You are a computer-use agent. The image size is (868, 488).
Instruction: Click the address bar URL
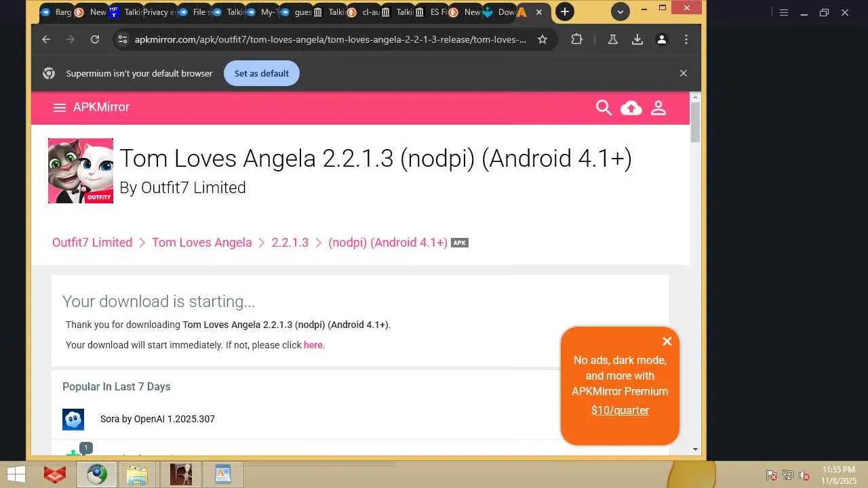tap(330, 39)
